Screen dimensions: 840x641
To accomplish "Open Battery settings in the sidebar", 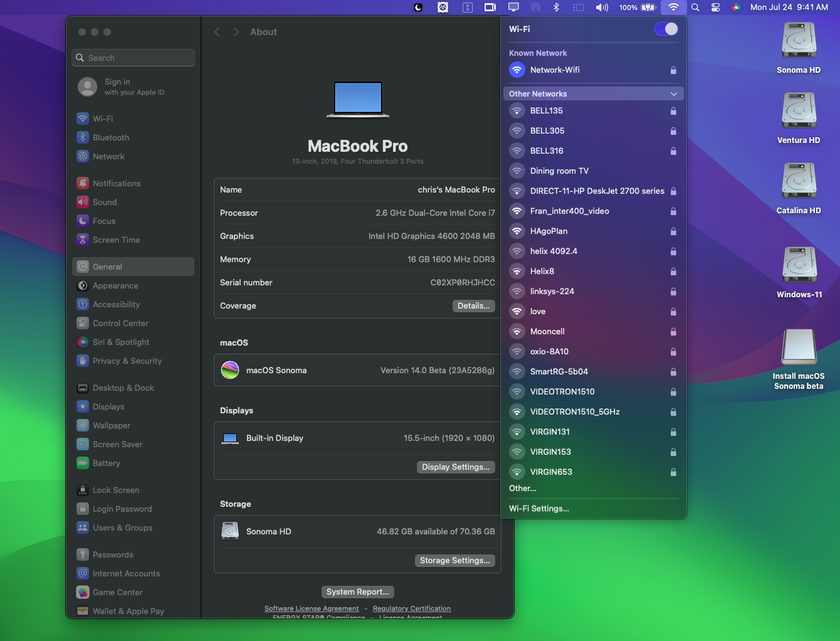I will (x=133, y=463).
